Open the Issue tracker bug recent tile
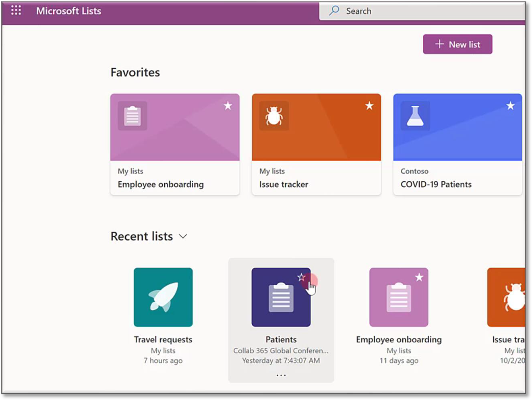This screenshot has height=400, width=532. pyautogui.click(x=506, y=297)
